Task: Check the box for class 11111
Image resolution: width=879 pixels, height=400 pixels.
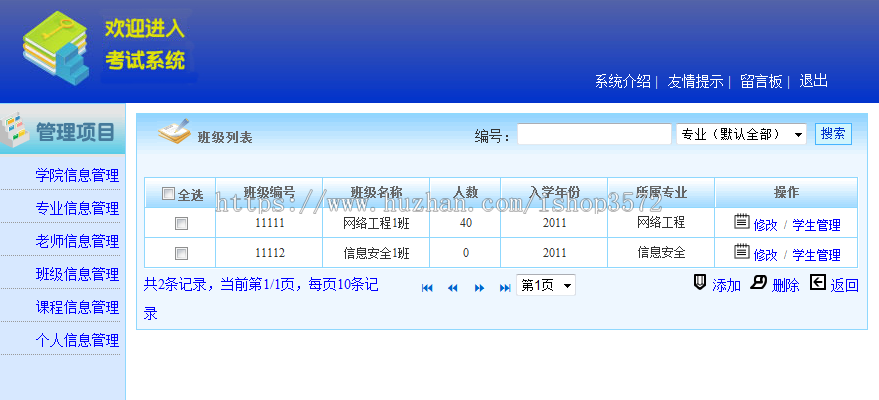Action: (181, 224)
